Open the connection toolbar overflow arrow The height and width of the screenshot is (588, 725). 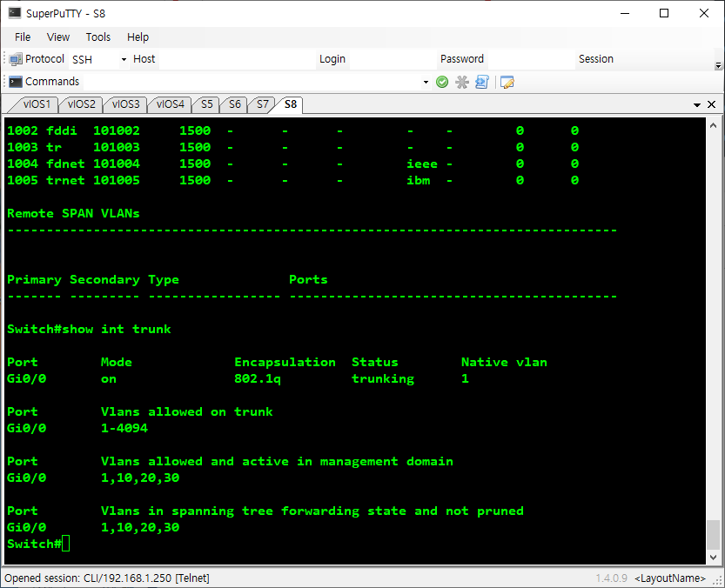pyautogui.click(x=718, y=65)
